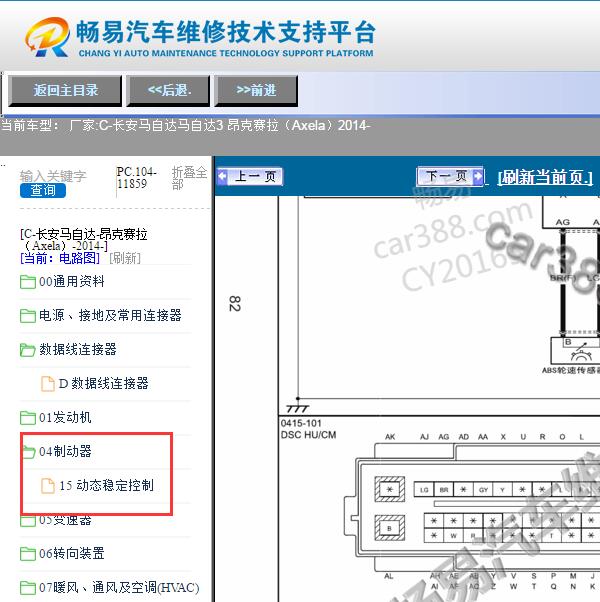Go back with the <<后退 button
Viewport: 600px width, 602px height.
pyautogui.click(x=169, y=91)
